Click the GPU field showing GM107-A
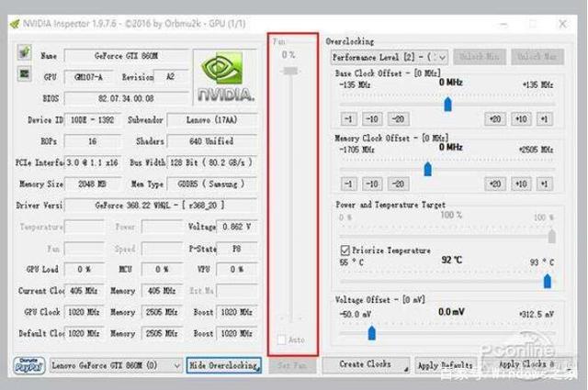 point(89,77)
